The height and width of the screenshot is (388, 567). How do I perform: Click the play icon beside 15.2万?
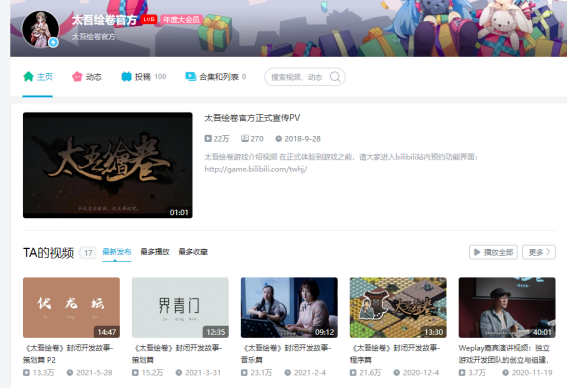tap(135, 372)
